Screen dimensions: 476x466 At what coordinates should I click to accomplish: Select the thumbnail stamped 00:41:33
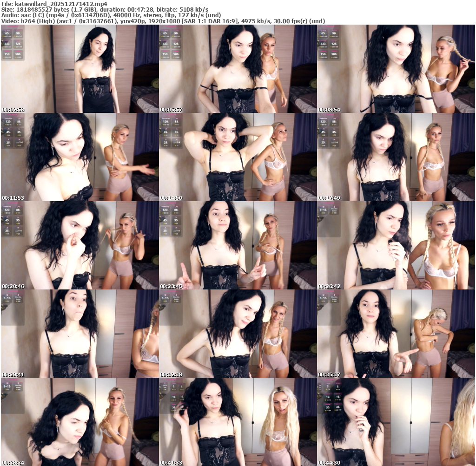pos(238,422)
